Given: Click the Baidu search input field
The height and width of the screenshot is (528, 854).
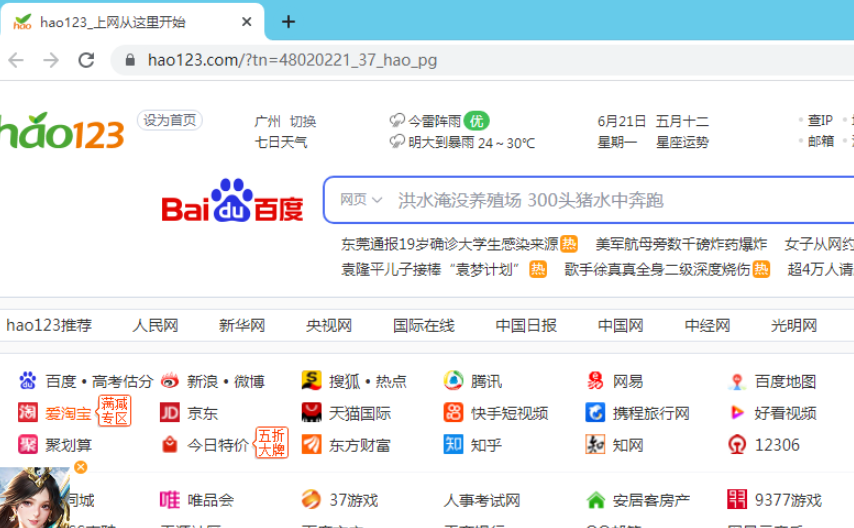Looking at the screenshot, I should click(x=600, y=200).
